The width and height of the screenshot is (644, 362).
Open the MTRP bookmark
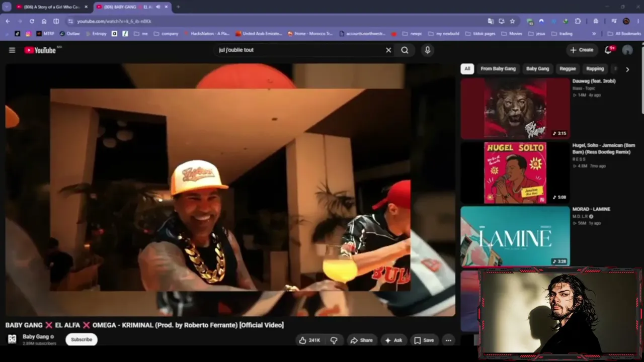point(45,34)
